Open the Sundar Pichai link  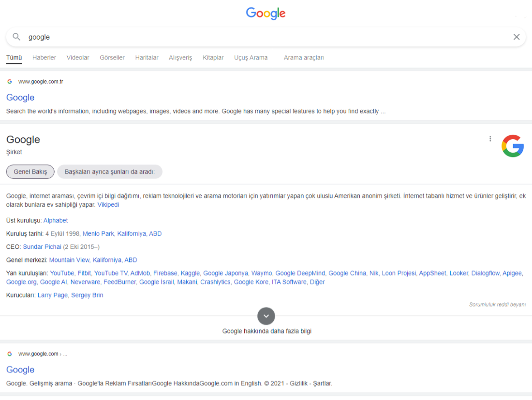tap(42, 247)
